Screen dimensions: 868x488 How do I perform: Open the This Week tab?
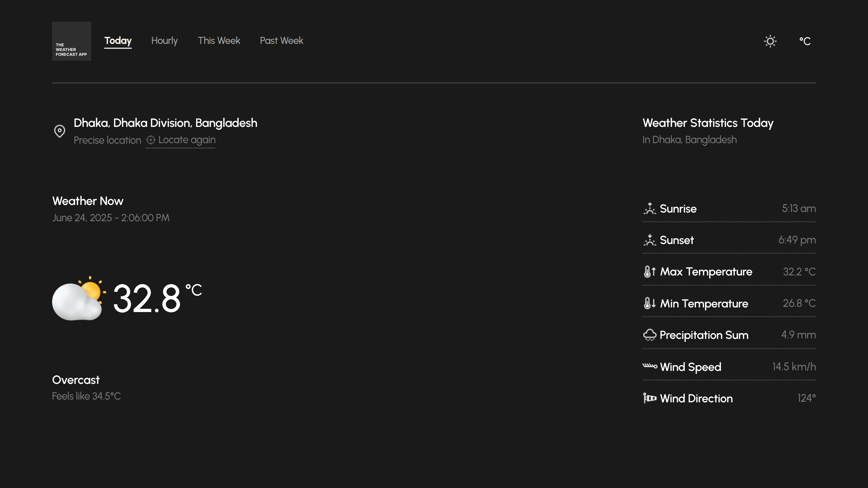click(x=219, y=41)
